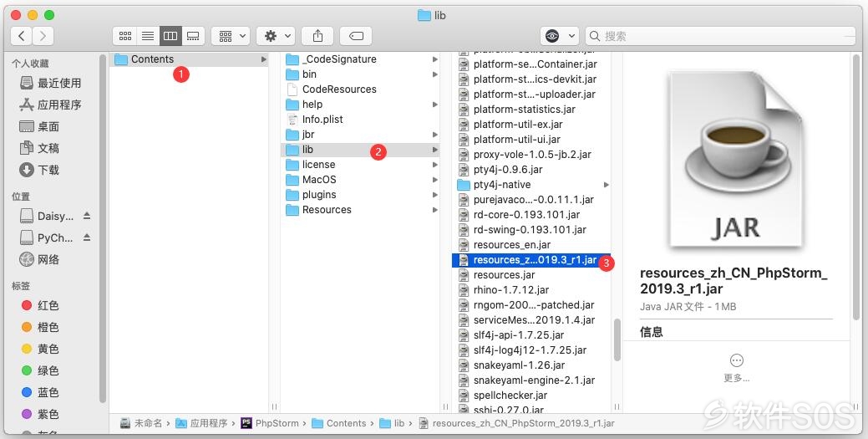Open the group-by arrangement dropdown
The image size is (868, 439).
point(231,36)
